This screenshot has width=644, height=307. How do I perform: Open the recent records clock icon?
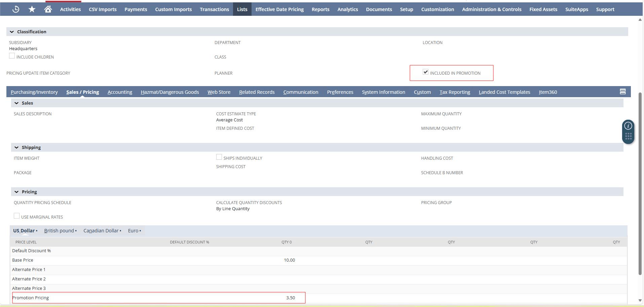point(16,9)
